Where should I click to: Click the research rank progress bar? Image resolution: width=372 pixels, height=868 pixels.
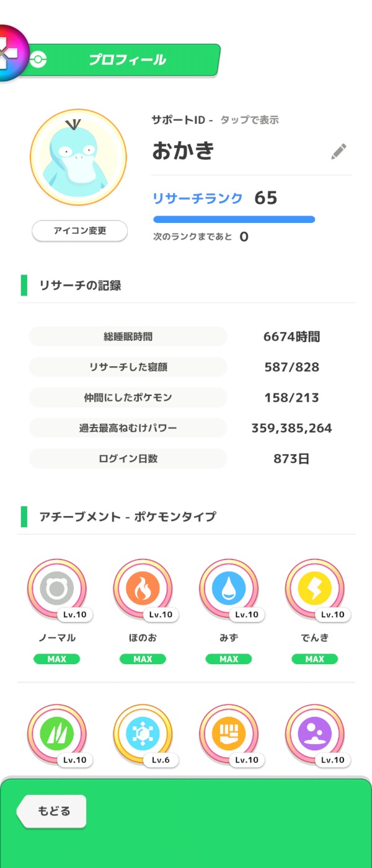[x=234, y=219]
